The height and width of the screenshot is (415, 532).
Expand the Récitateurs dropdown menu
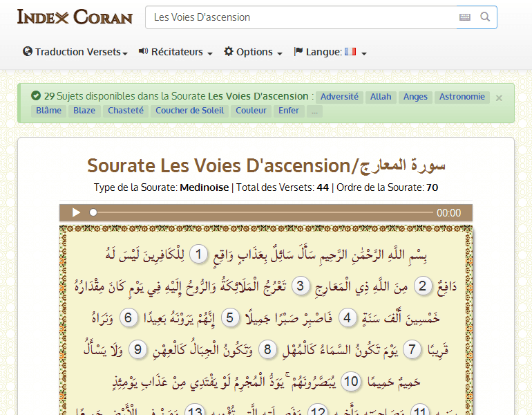(x=175, y=52)
